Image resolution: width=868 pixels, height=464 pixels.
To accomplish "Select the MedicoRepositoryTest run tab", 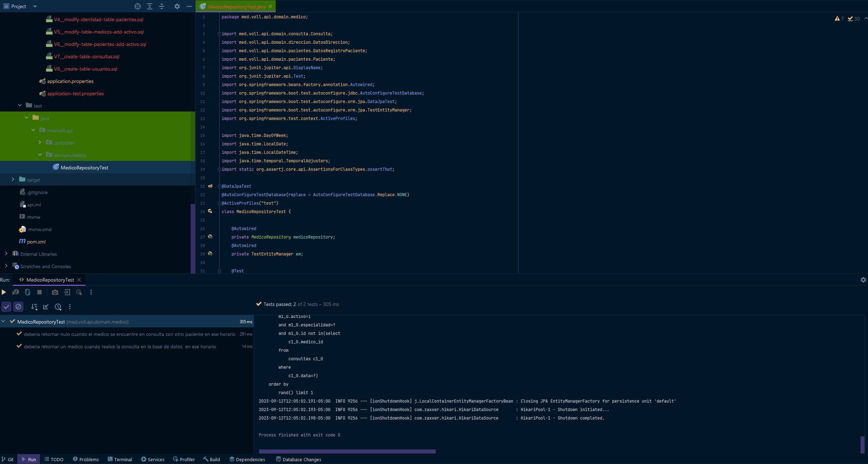I will pyautogui.click(x=50, y=280).
